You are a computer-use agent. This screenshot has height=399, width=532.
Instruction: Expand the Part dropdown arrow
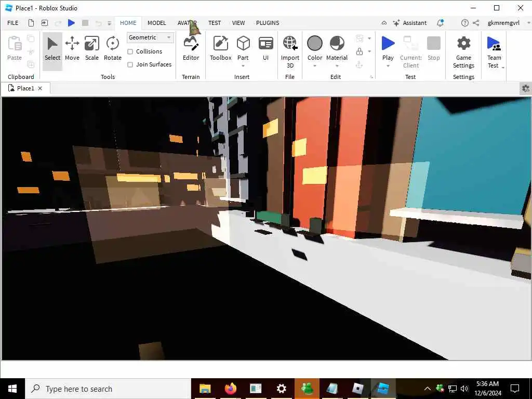pyautogui.click(x=243, y=66)
